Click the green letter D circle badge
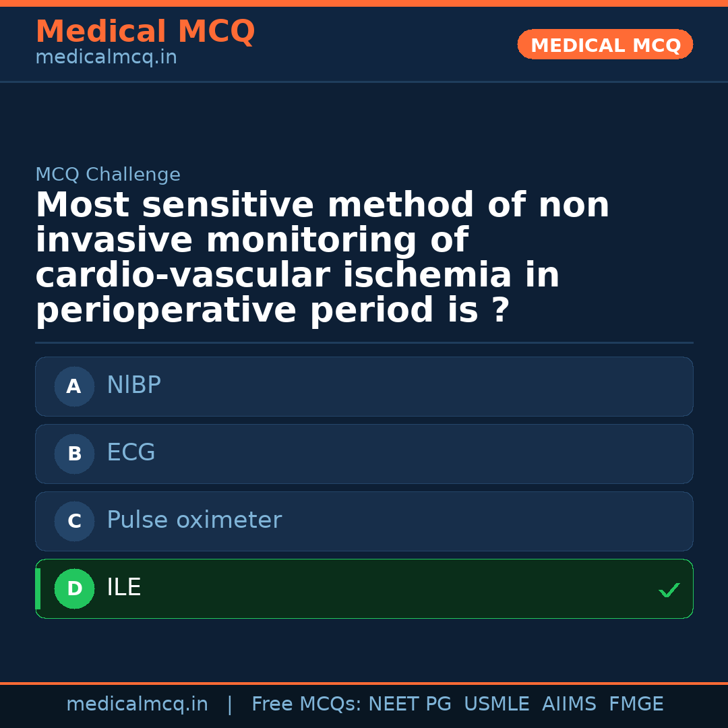The width and height of the screenshot is (728, 728). [74, 588]
